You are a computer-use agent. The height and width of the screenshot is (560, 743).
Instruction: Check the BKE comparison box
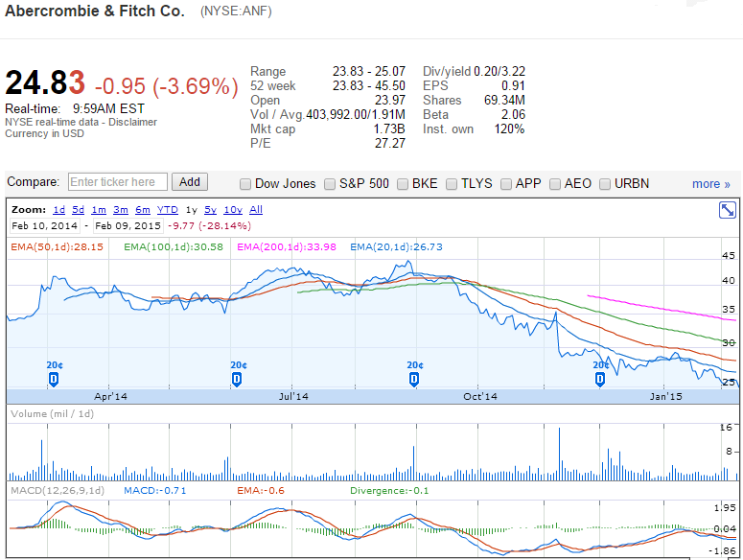click(x=403, y=184)
